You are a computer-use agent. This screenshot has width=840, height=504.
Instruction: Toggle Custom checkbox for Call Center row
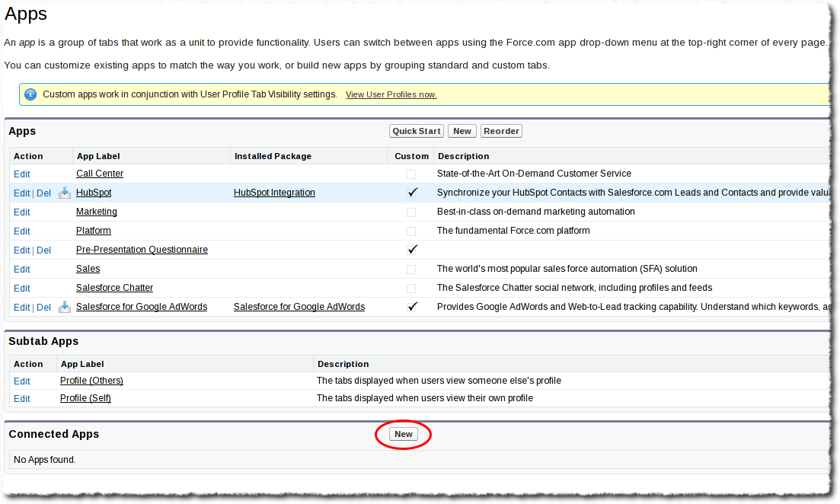pos(411,174)
